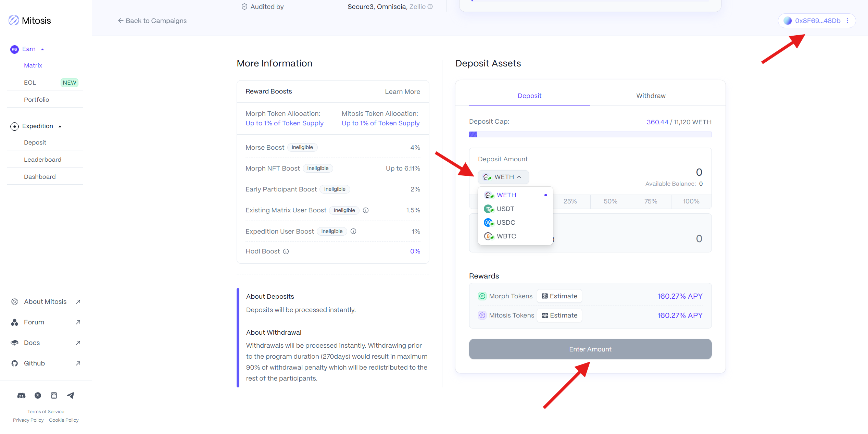The width and height of the screenshot is (868, 434).
Task: Click the wallet avatar icon
Action: [x=788, y=21]
